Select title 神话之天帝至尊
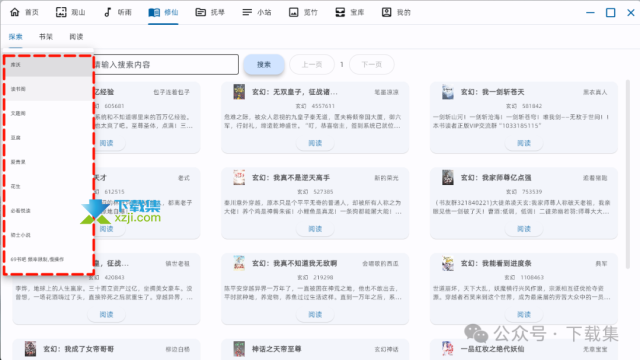This screenshot has height=360, width=640. (276, 349)
